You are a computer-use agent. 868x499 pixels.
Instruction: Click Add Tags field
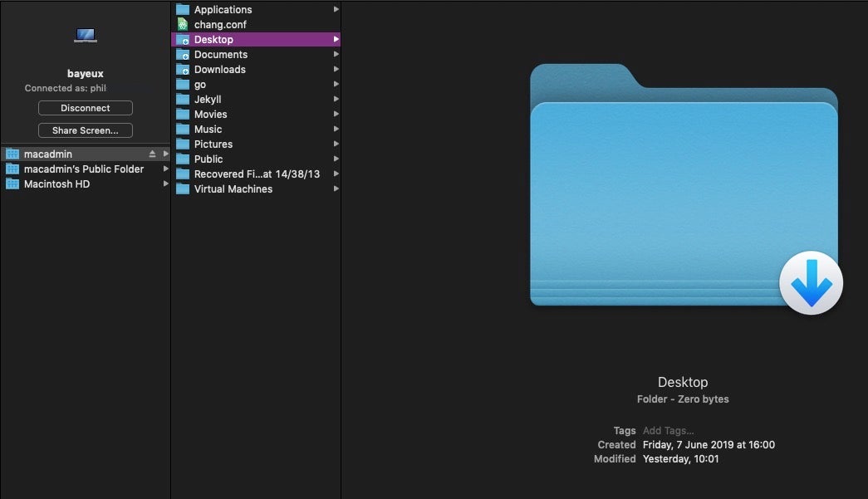pyautogui.click(x=668, y=431)
